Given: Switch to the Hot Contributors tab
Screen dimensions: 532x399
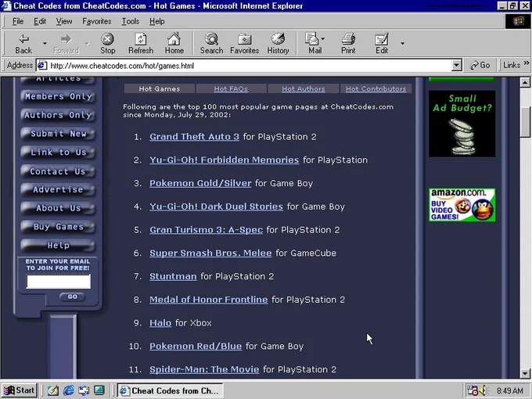Looking at the screenshot, I should [x=376, y=88].
